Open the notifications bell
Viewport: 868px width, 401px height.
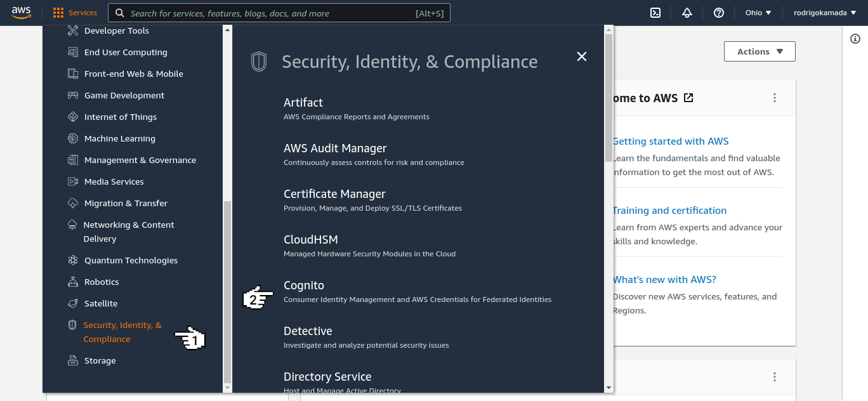pos(687,12)
